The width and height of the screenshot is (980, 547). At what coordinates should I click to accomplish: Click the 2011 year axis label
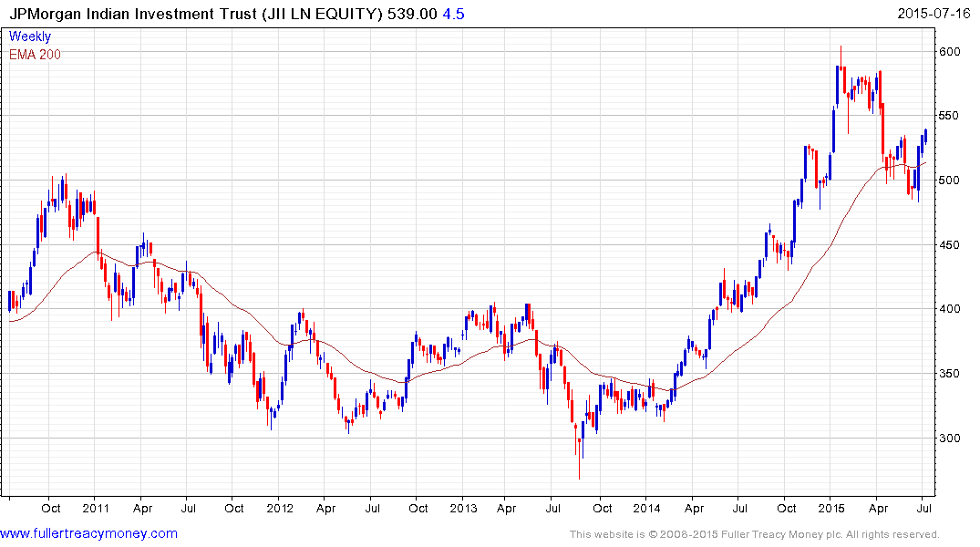[96, 508]
